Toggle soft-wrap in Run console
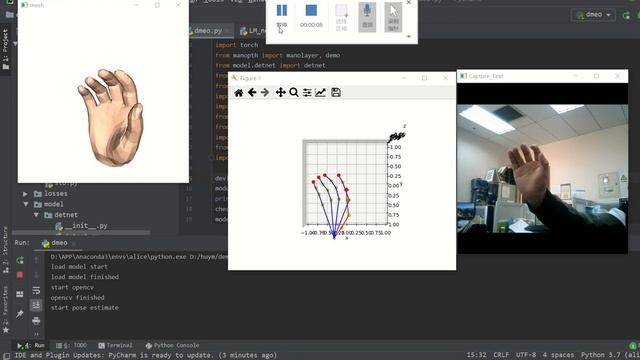 click(36, 290)
